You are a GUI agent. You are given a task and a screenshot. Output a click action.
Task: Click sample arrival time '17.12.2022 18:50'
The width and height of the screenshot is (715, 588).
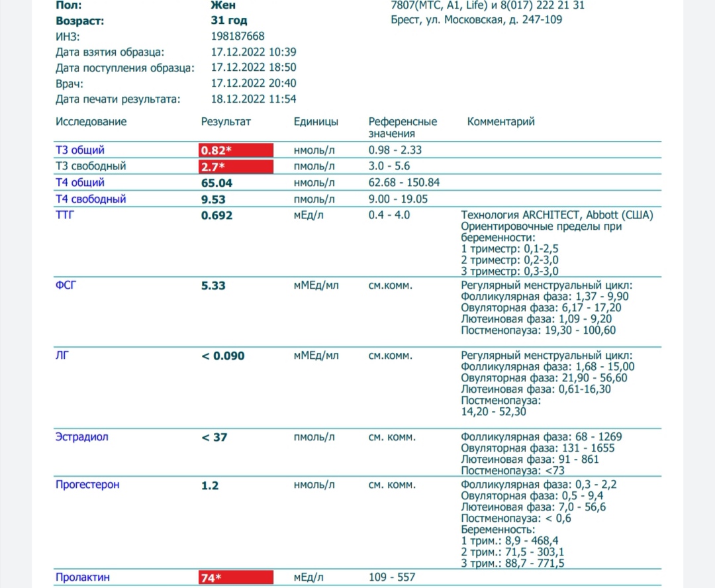coord(254,68)
